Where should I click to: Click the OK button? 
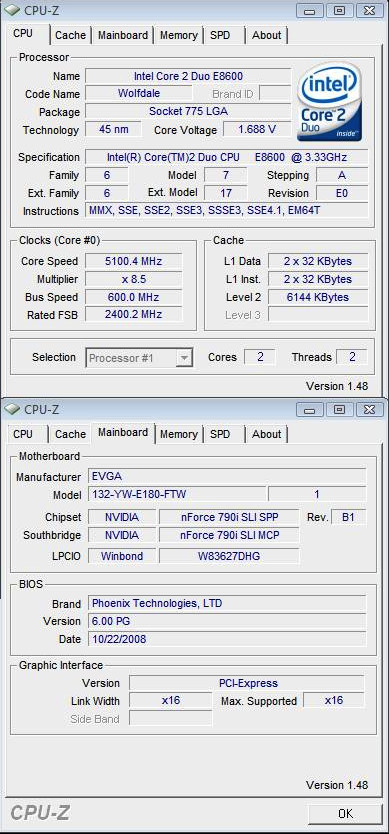click(345, 813)
